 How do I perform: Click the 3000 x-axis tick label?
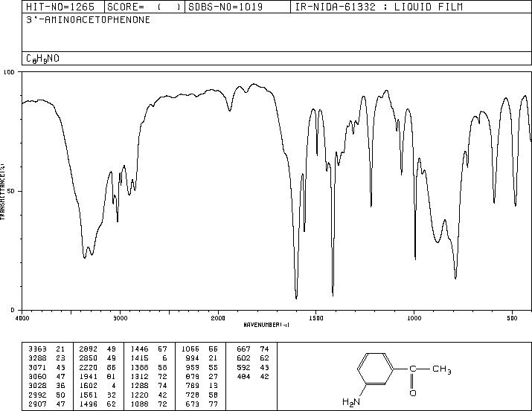pyautogui.click(x=120, y=318)
